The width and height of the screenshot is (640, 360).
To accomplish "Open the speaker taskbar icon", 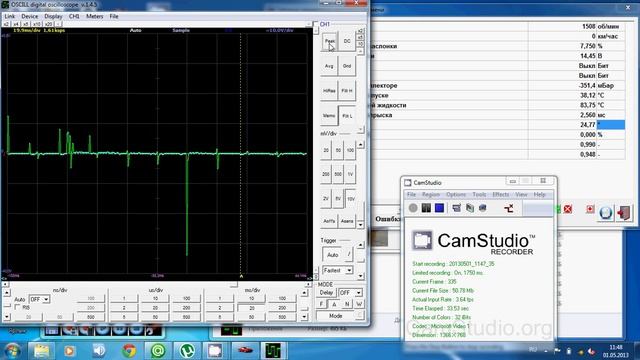I will (99, 351).
